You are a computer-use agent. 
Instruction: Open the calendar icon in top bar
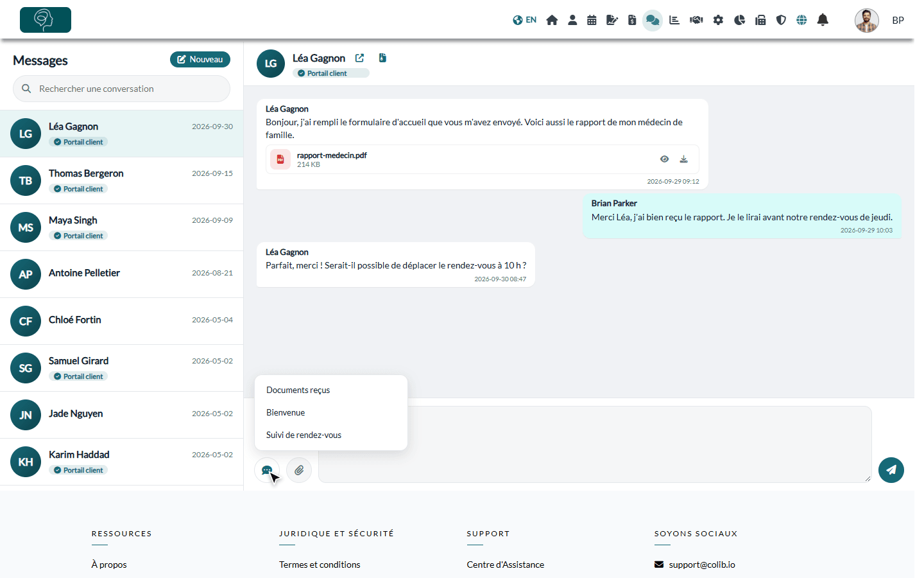coord(592,20)
